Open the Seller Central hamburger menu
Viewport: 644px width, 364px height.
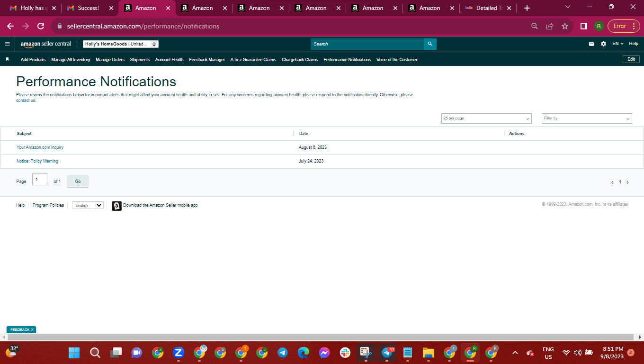pyautogui.click(x=7, y=44)
